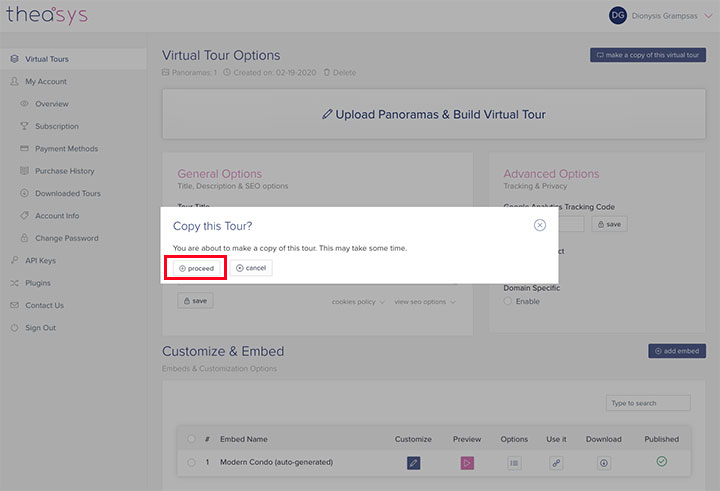
Task: Click the add embed button
Action: [677, 351]
